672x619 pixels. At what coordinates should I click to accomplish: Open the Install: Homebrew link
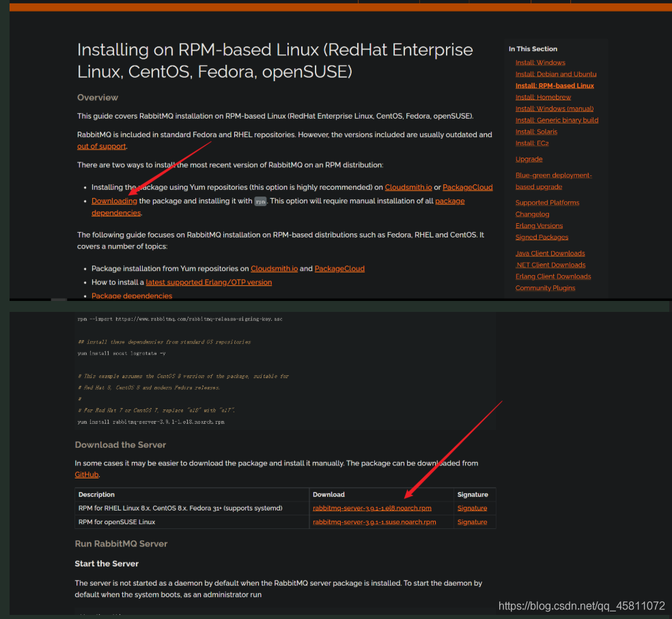tap(543, 97)
